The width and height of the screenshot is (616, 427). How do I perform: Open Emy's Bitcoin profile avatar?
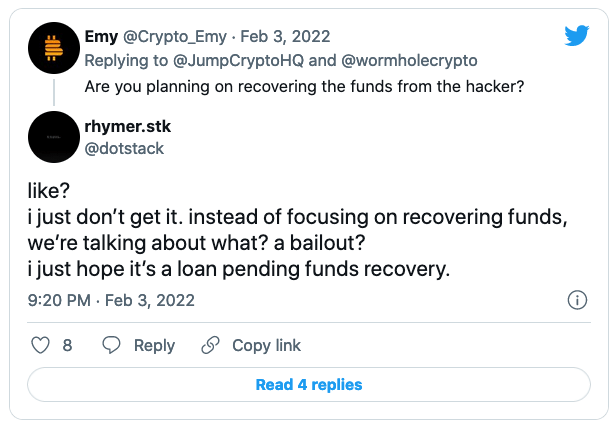coord(54,48)
